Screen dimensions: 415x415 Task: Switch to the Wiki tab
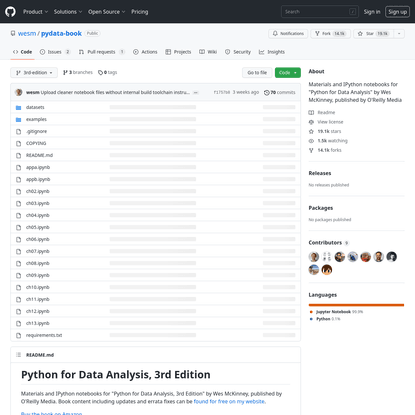coord(208,52)
